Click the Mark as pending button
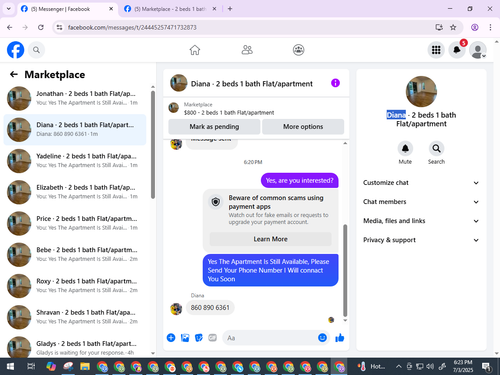Image resolution: width=500 pixels, height=375 pixels. [214, 127]
